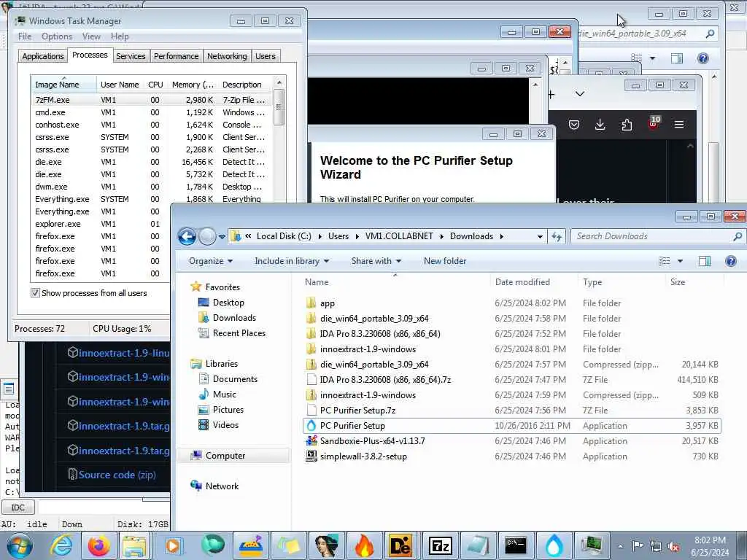Toggle Show processes from all users
This screenshot has width=747, height=560.
tap(35, 293)
